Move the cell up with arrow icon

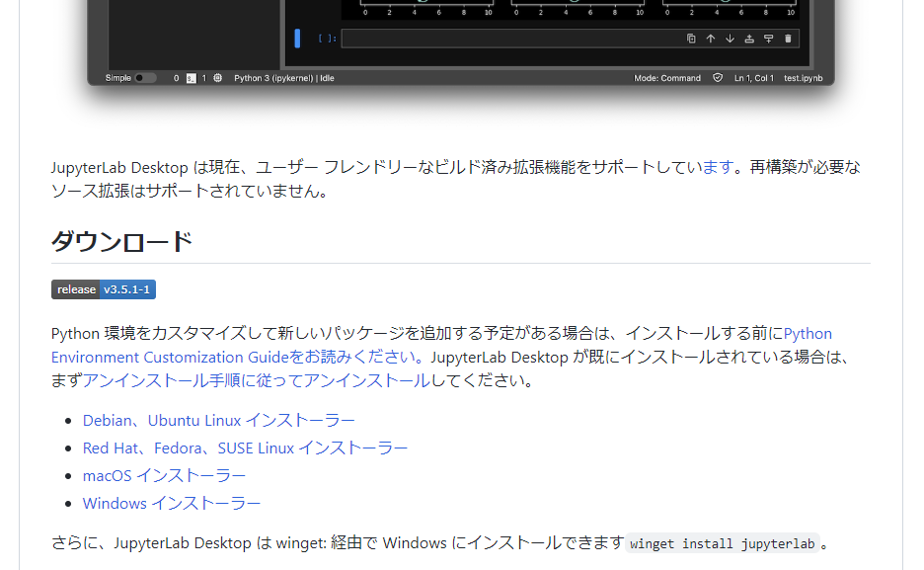point(710,39)
